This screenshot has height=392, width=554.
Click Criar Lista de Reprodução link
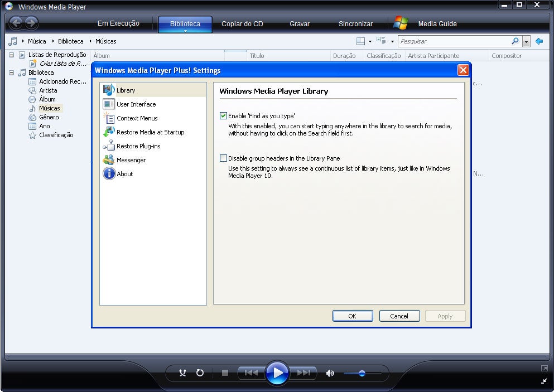pos(63,64)
